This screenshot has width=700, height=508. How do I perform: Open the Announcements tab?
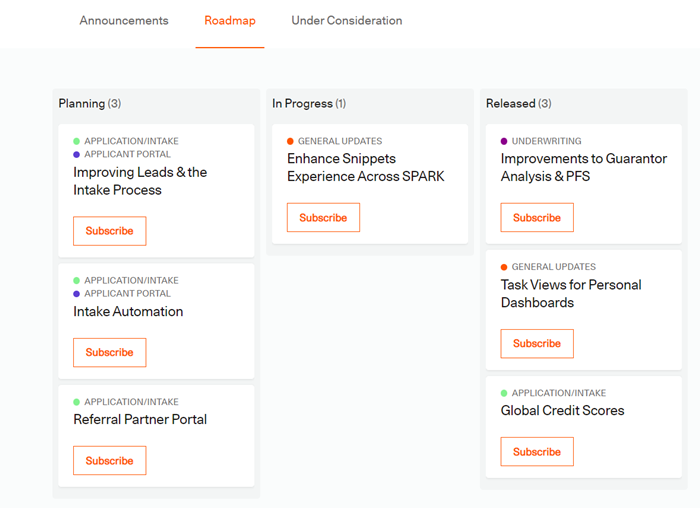(x=124, y=21)
